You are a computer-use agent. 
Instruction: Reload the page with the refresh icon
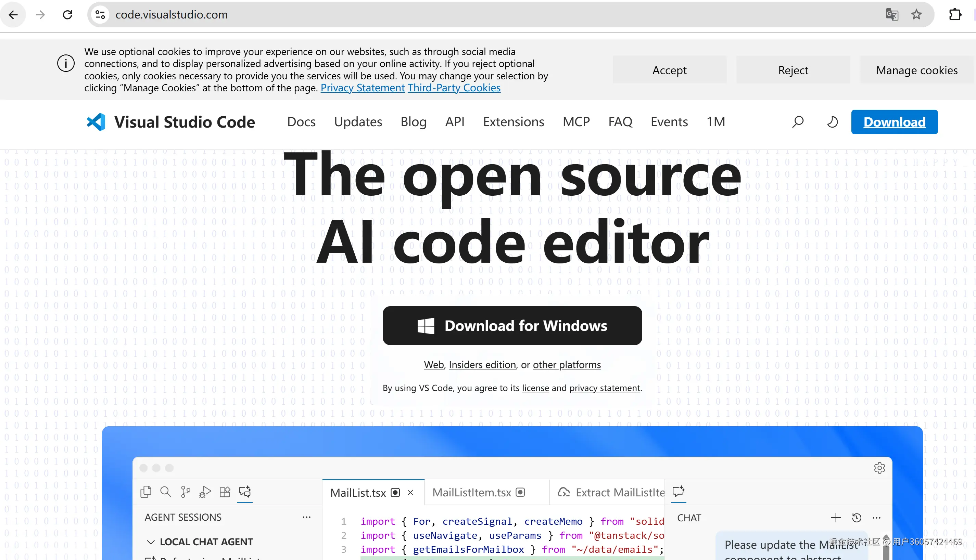[68, 15]
